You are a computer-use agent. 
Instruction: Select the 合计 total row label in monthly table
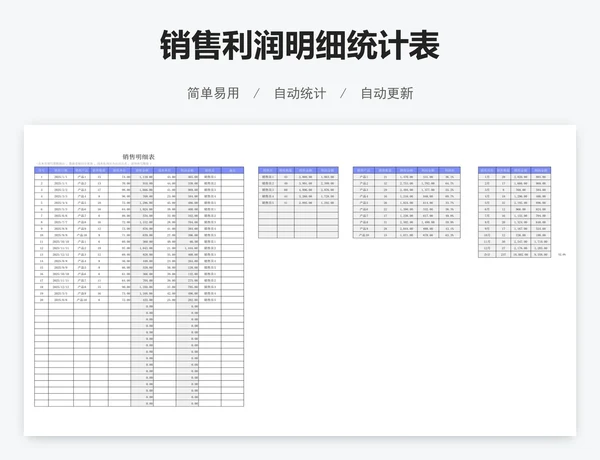coord(487,254)
